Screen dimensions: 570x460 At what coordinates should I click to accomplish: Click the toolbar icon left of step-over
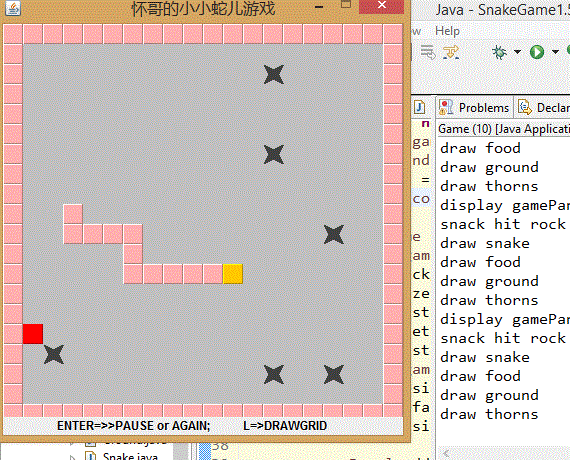428,52
